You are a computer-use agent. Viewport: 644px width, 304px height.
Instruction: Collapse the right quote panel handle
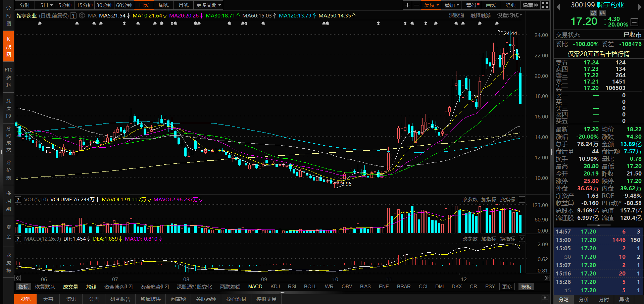click(552, 152)
